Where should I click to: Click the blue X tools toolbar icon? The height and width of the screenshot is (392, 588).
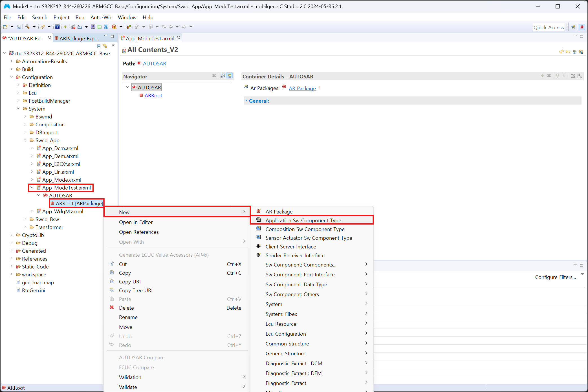(106, 27)
